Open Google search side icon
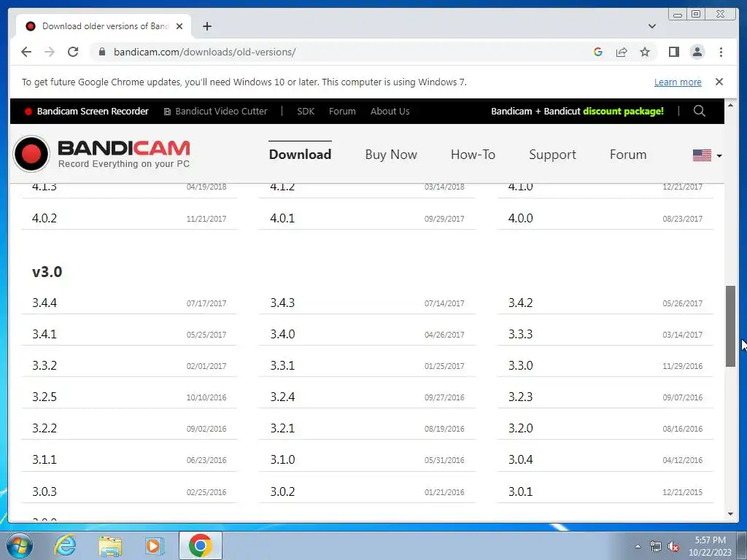Viewport: 747px width, 560px height. (598, 52)
